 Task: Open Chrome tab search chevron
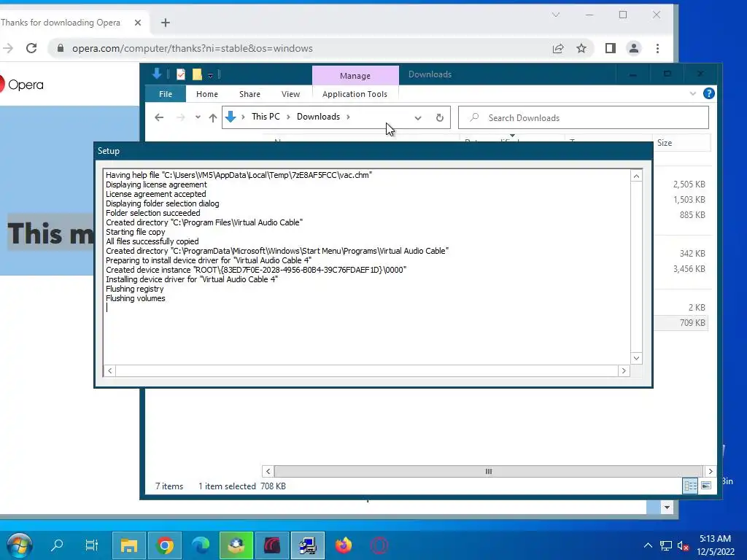tap(555, 15)
